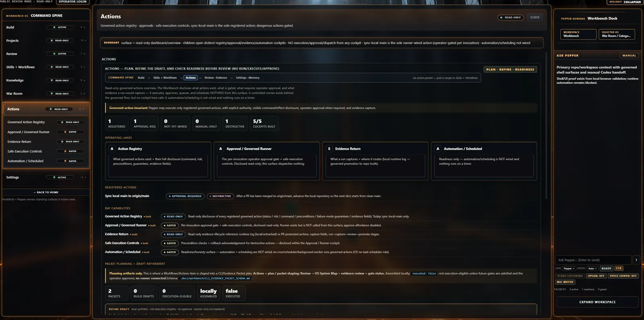This screenshot has height=320, width=644.
Task: Toggle the Manual mode badge in Ask Pepper
Action: click(629, 56)
